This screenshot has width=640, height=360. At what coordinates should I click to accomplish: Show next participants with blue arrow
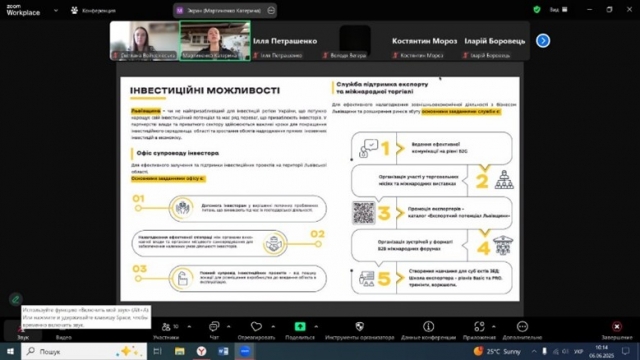[x=543, y=41]
